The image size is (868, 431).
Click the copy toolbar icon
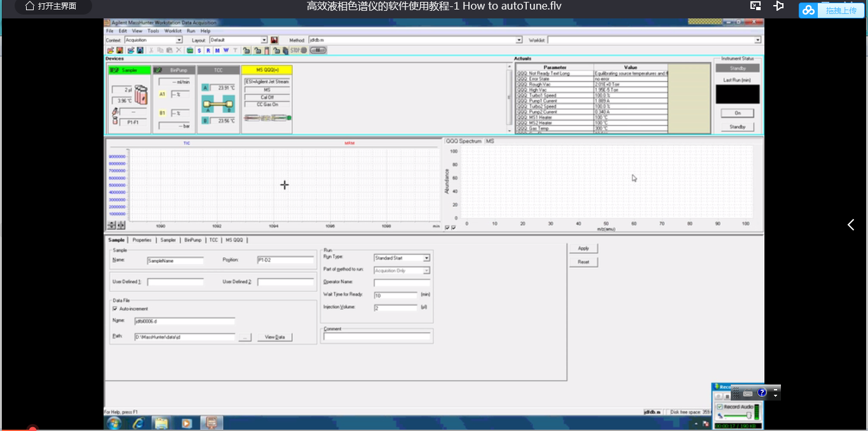160,50
